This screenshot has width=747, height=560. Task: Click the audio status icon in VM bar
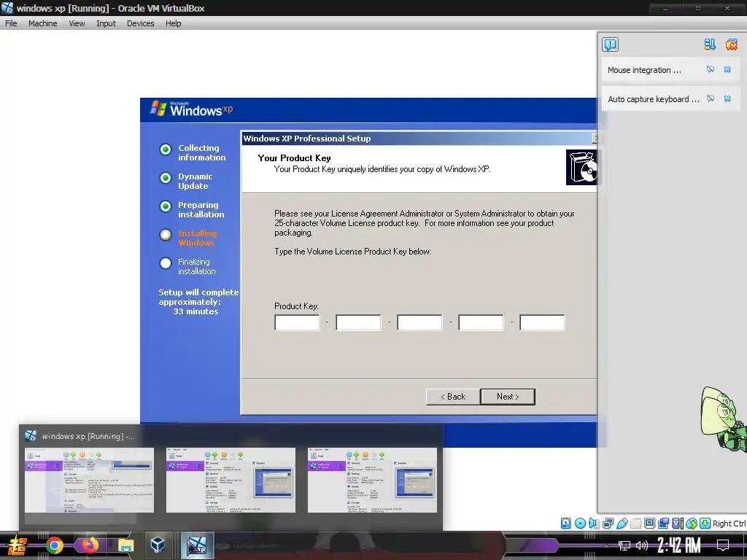point(594,524)
